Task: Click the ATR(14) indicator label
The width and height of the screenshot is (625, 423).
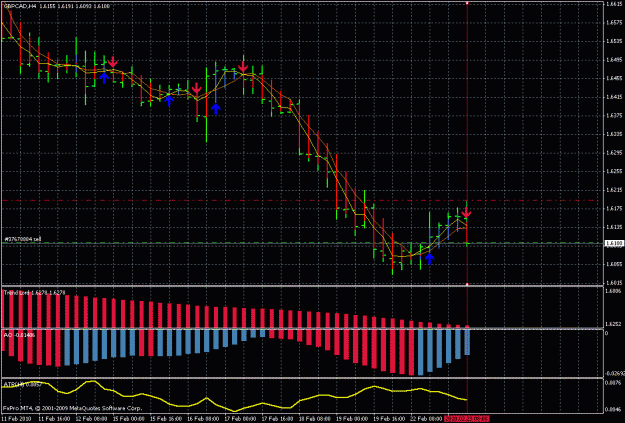Action: tap(22, 384)
